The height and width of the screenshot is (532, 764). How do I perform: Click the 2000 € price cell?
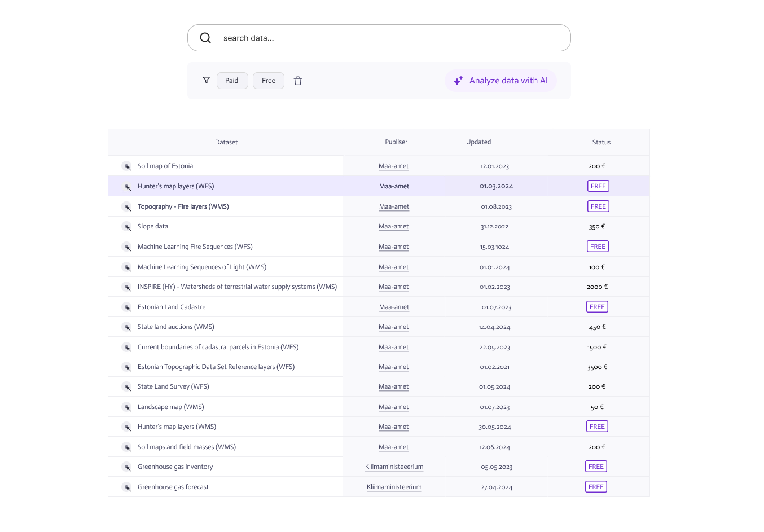pos(597,287)
